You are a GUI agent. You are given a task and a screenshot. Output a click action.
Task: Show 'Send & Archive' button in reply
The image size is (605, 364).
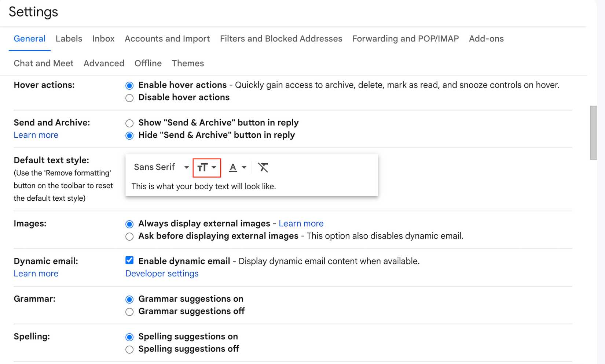pos(129,123)
